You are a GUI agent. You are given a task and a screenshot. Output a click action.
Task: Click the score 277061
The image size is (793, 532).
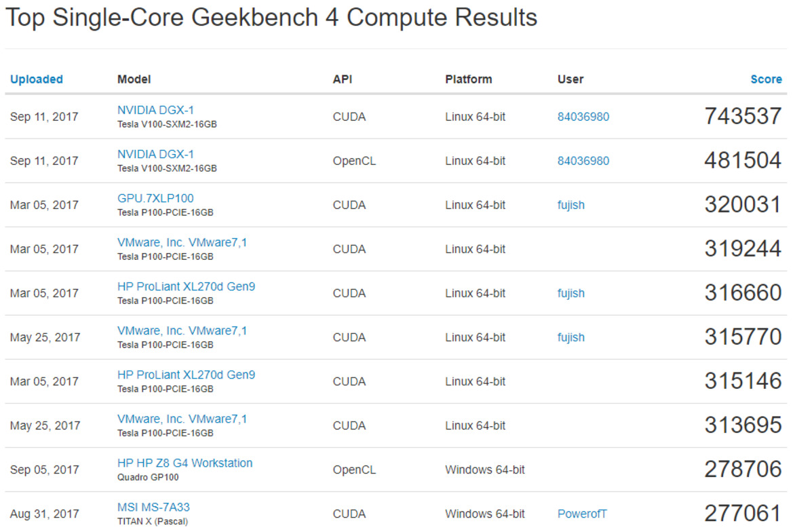(x=743, y=513)
